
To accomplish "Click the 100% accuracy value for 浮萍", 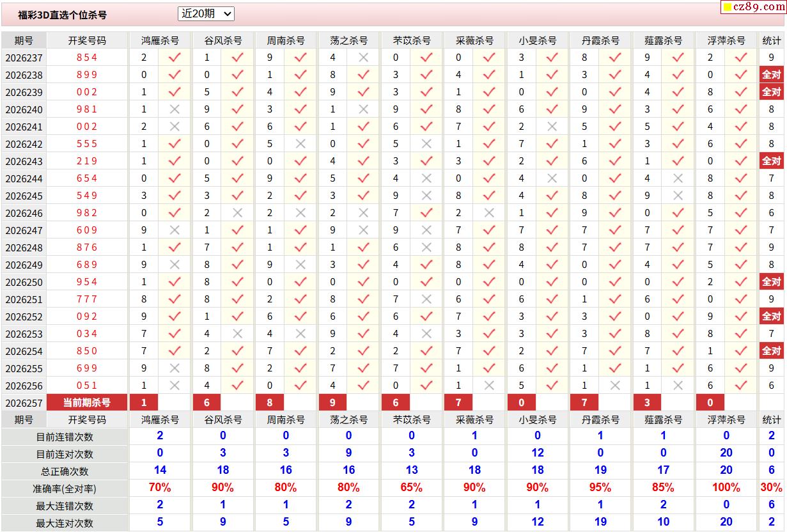I will tap(726, 487).
